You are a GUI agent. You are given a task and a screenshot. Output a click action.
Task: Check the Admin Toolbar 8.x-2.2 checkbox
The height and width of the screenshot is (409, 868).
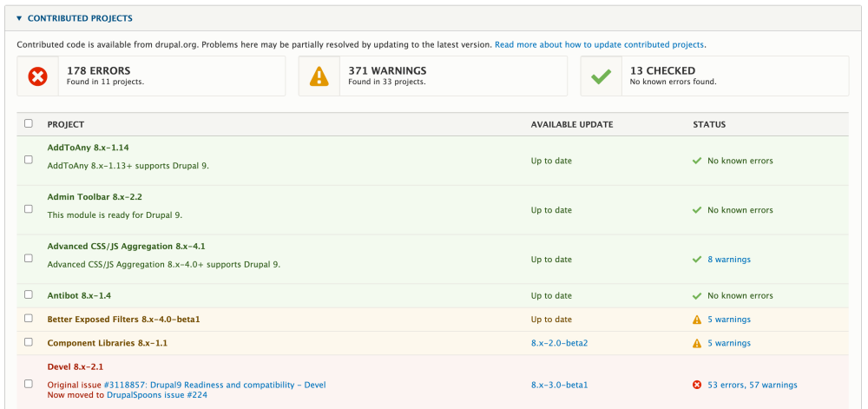coord(29,208)
